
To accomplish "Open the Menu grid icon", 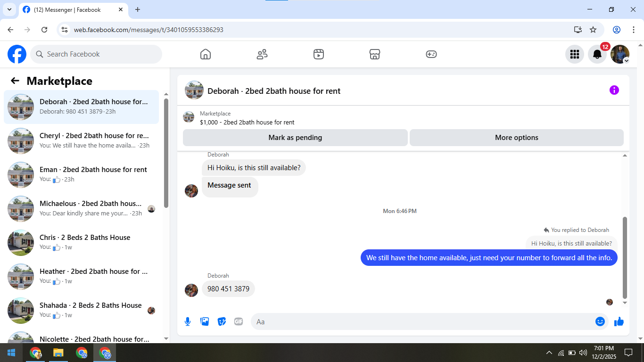I will 575,54.
